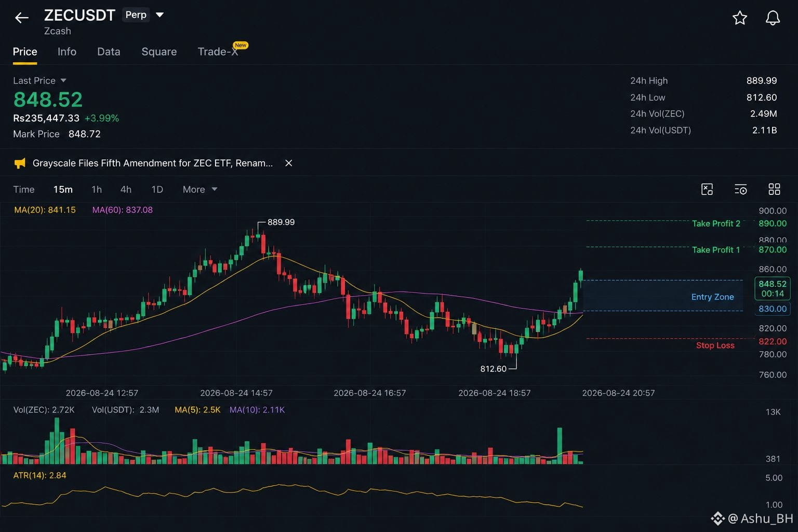Image resolution: width=798 pixels, height=532 pixels.
Task: Open the chart indicator settings icon
Action: pos(741,189)
